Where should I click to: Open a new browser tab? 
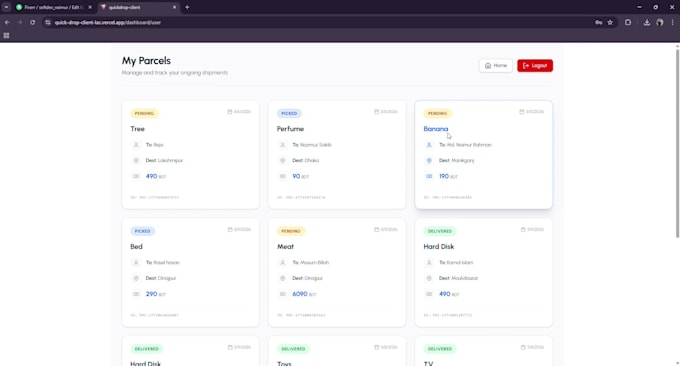pyautogui.click(x=187, y=7)
